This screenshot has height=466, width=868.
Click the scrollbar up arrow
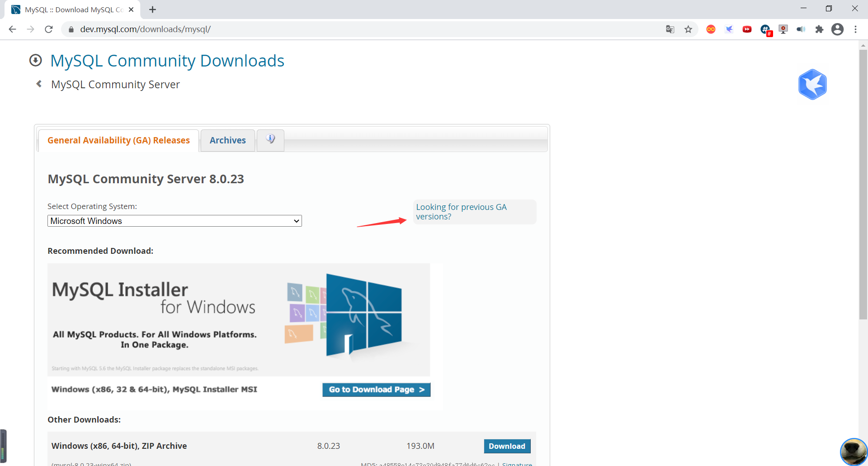863,45
